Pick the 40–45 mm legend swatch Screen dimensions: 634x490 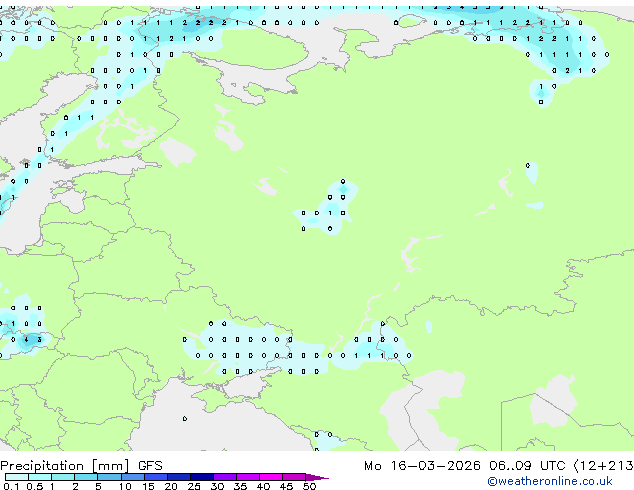(x=271, y=477)
